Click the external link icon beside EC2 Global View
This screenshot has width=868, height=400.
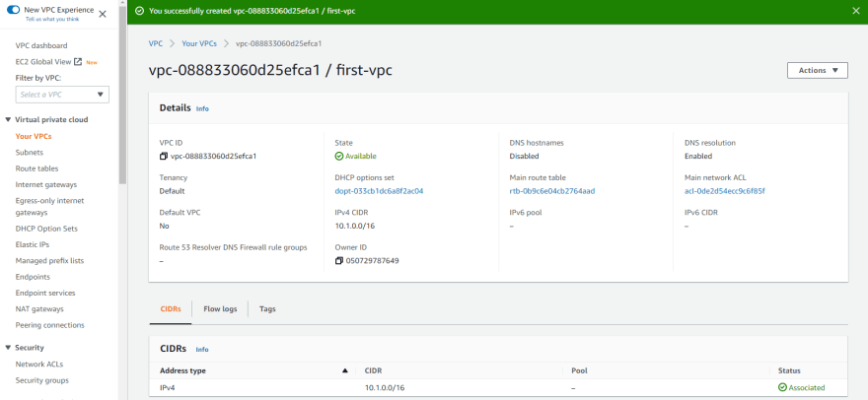[x=78, y=62]
